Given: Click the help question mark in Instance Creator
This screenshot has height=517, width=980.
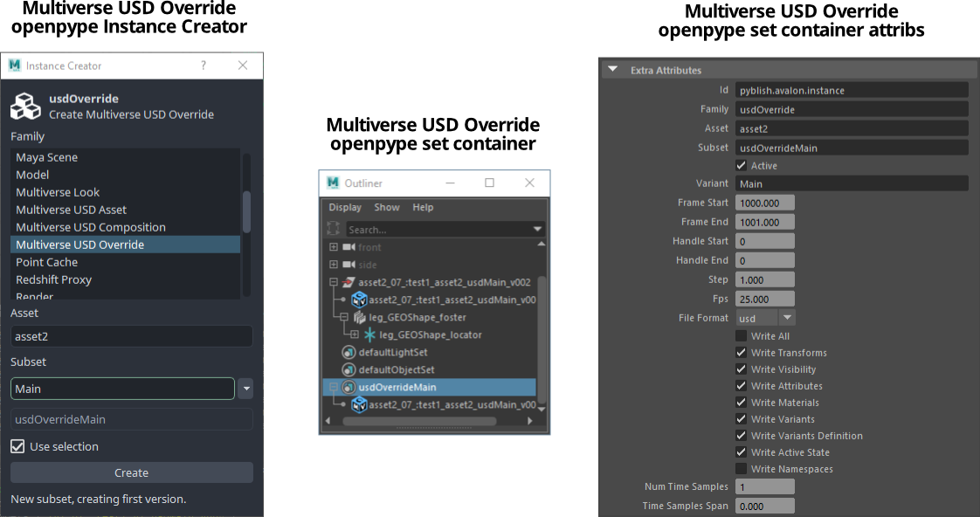Looking at the screenshot, I should 204,65.
